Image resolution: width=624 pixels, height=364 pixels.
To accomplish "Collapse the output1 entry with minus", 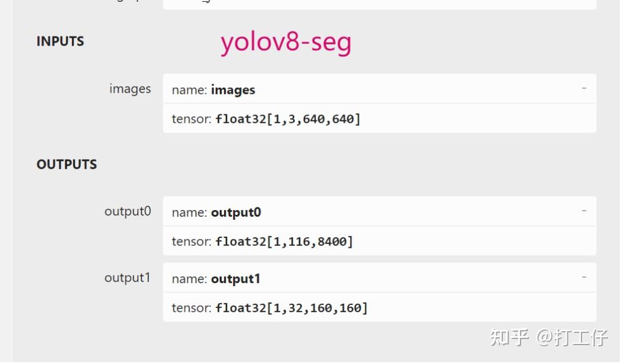I will [x=583, y=278].
